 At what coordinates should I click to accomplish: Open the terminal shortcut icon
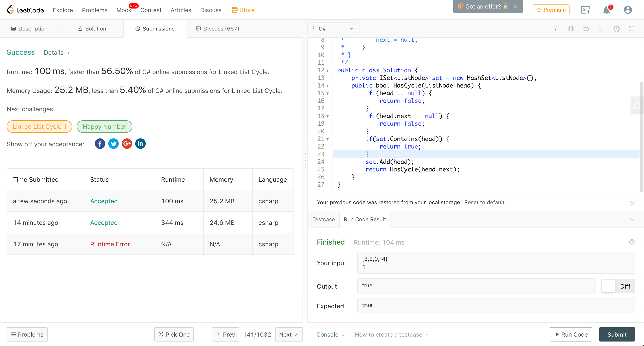click(x=601, y=29)
